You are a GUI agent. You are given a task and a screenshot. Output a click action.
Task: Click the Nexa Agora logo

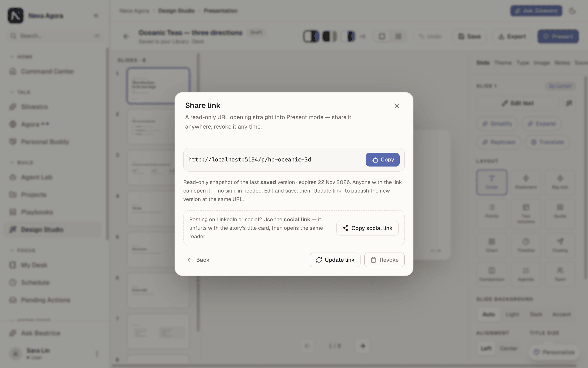(x=16, y=16)
